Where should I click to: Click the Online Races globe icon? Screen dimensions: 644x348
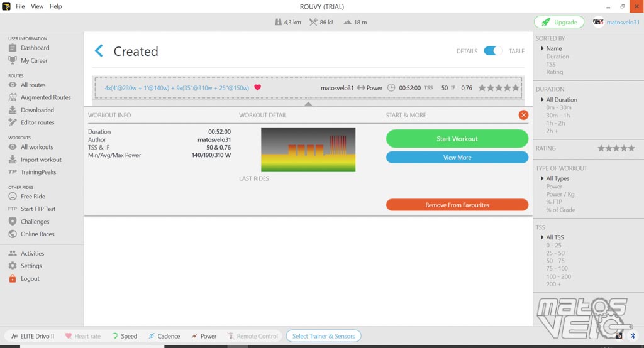[13, 234]
